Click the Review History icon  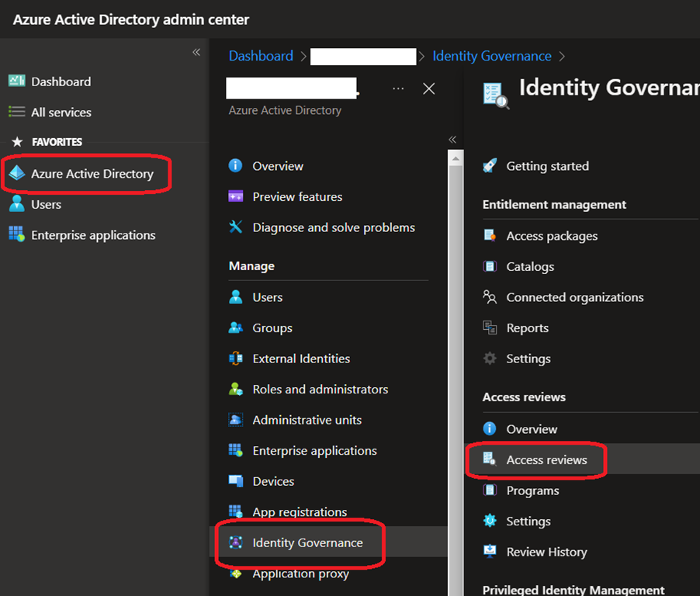[490, 552]
